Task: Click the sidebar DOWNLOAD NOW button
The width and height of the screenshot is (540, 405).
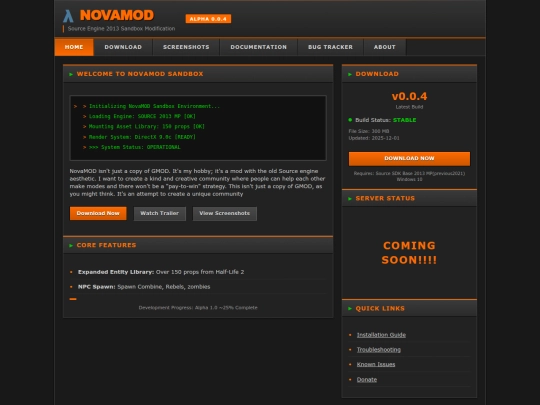Action: click(409, 159)
